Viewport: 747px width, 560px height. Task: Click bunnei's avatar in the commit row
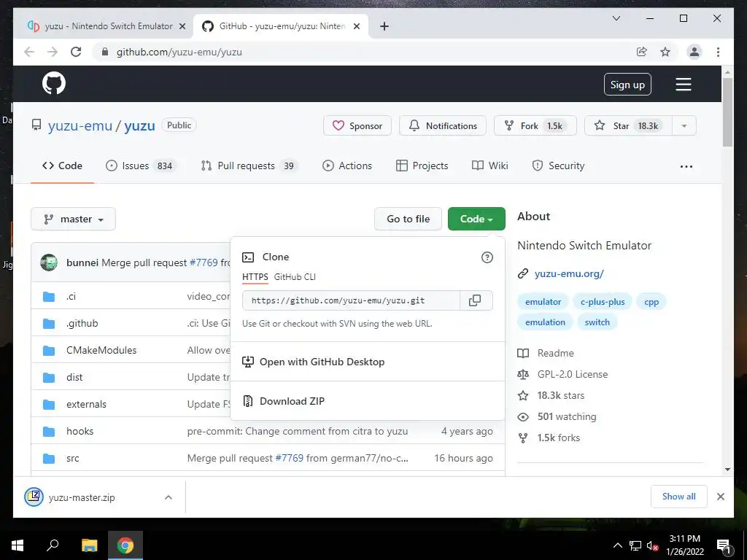[x=49, y=262]
